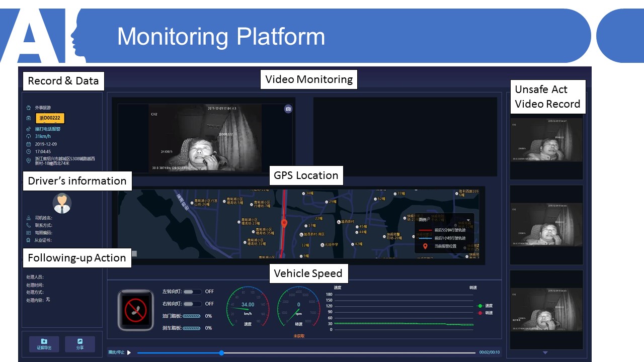This screenshot has height=362, width=644.
Task: Click the red alarm location pin on map
Action: pos(284,223)
